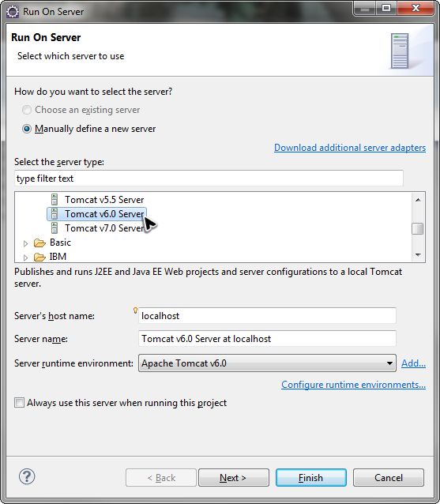Viewport: 440px width, 504px height.
Task: Click the gear icon in the title bar
Action: tap(13, 12)
